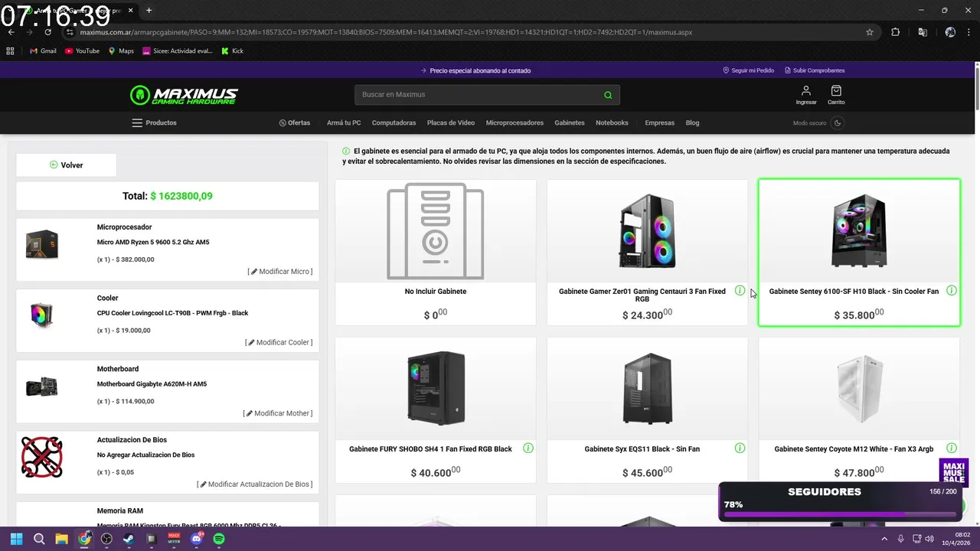The width and height of the screenshot is (980, 551).
Task: Click the Maximus Sale badge
Action: pos(954,472)
